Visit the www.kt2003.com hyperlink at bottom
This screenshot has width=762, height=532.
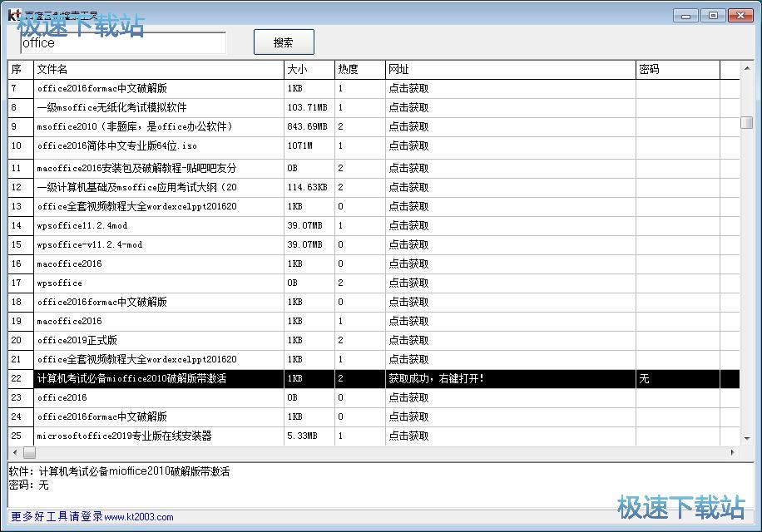click(138, 516)
